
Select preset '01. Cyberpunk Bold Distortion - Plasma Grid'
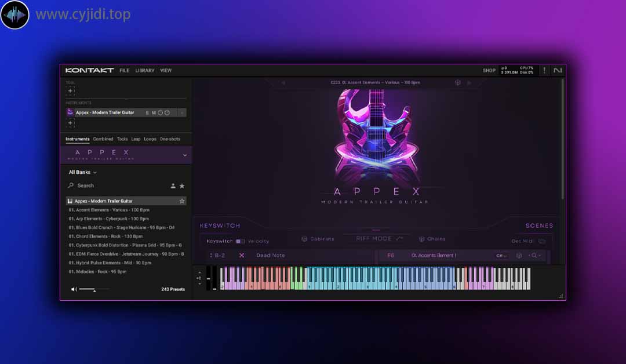coord(125,245)
